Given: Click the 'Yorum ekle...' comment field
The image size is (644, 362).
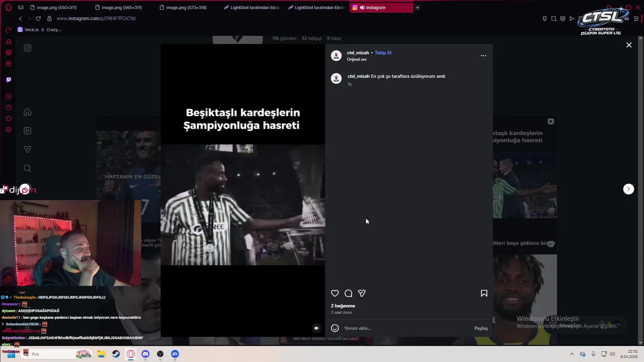Looking at the screenshot, I should 407,328.
